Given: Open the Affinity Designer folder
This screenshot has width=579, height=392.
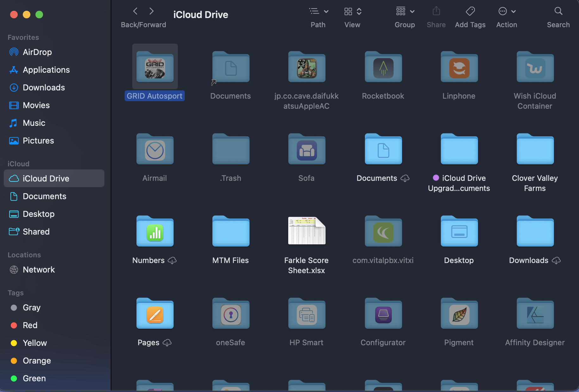Looking at the screenshot, I should 535,314.
